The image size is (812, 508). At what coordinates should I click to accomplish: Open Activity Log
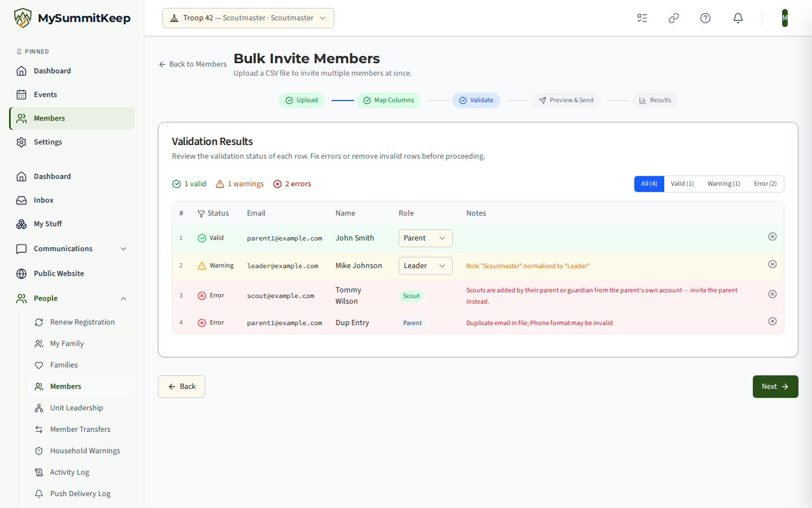(x=81, y=472)
